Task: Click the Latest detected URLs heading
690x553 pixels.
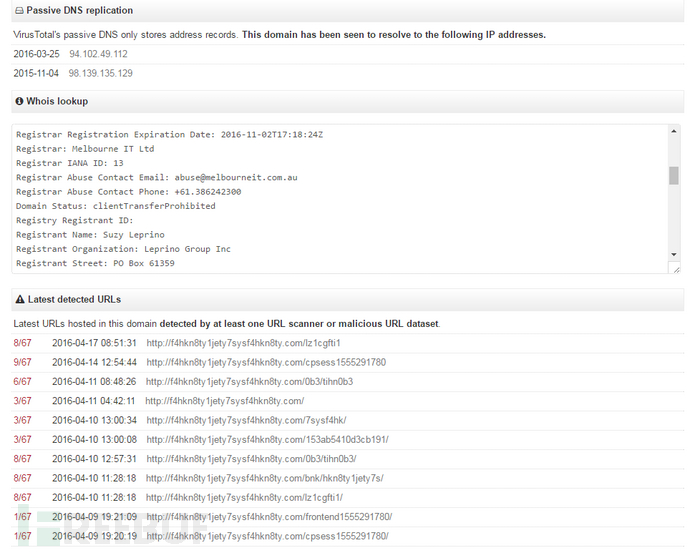Action: [x=74, y=300]
